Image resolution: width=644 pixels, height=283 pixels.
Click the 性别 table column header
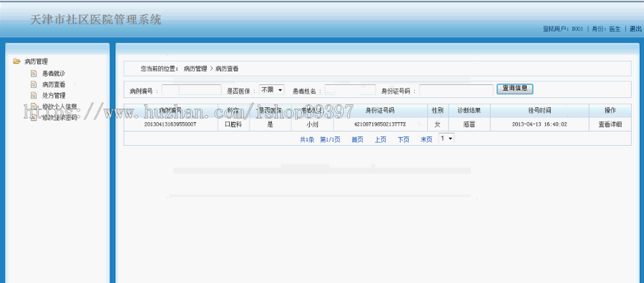click(437, 111)
